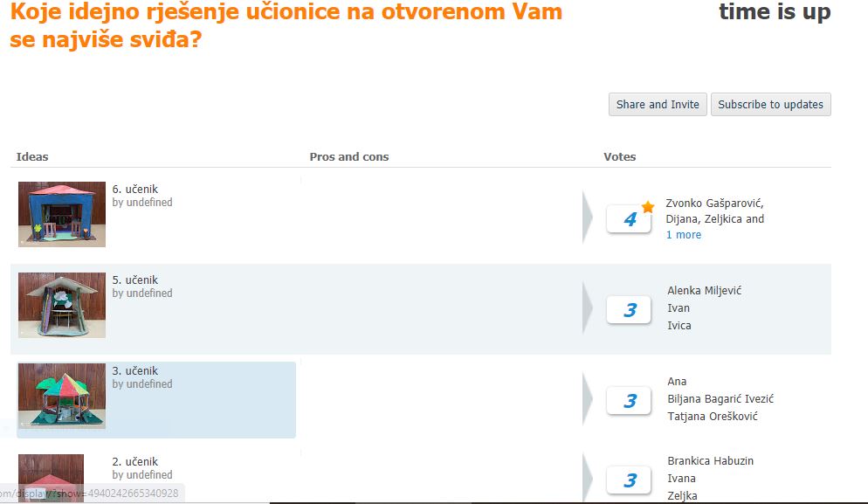The height and width of the screenshot is (504, 868).
Task: Click the 3 votes badge for 3. učenik
Action: coord(629,401)
